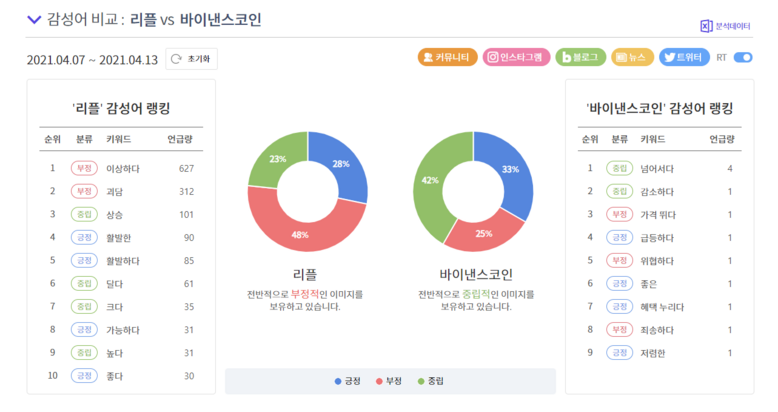This screenshot has height=412, width=778.
Task: Click the 긍정 badge next to 혜택 누리다
Action: click(x=619, y=307)
